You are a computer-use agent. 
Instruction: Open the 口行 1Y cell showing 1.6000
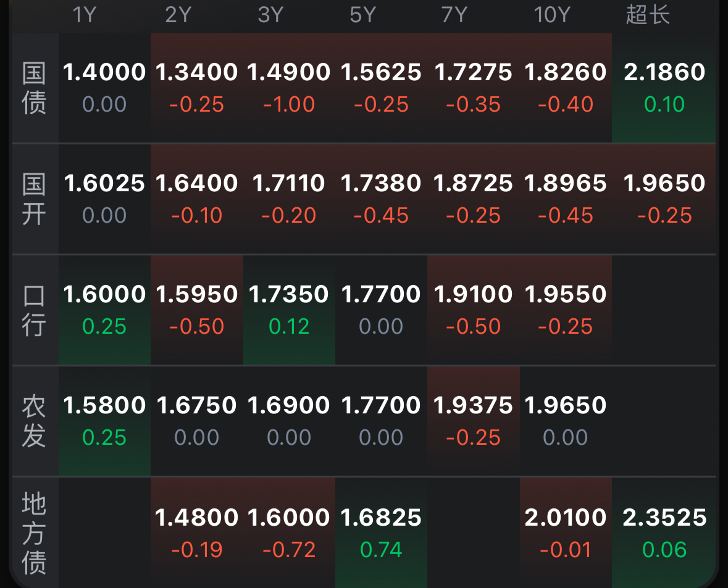pos(104,309)
